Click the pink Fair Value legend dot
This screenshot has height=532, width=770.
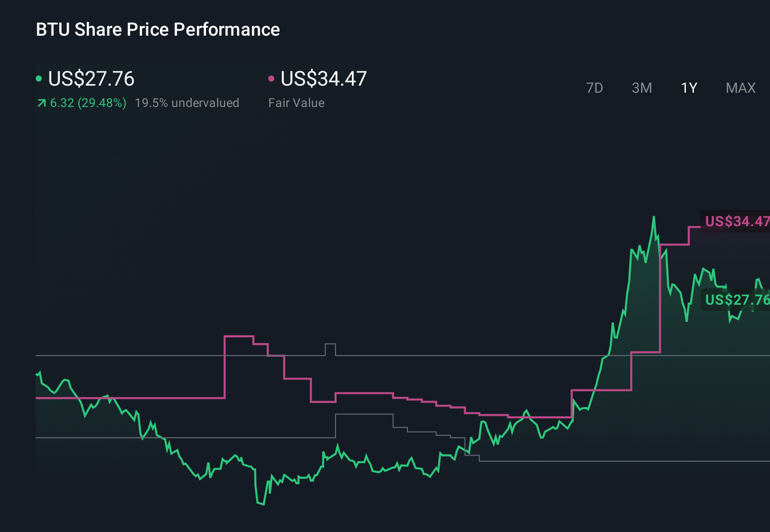point(271,78)
